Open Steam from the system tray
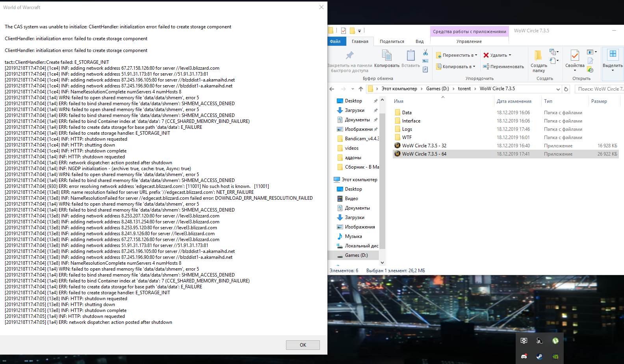 (x=539, y=357)
